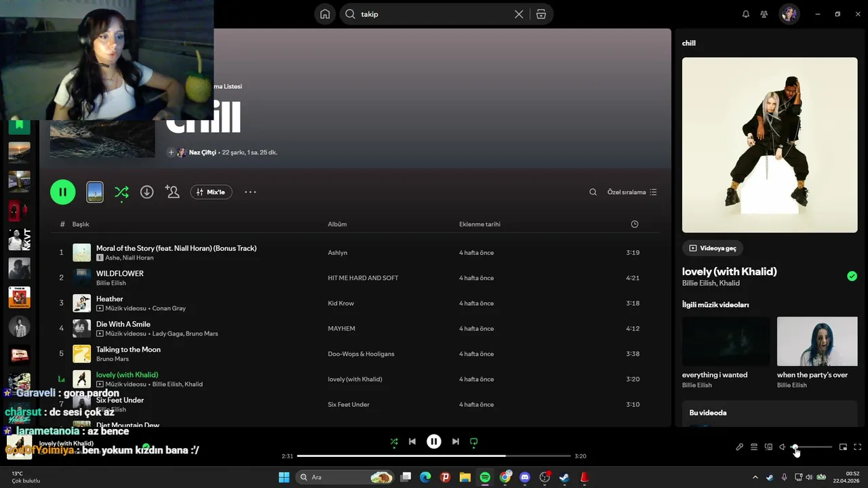The image size is (868, 488).
Task: Skip to the previous track
Action: [412, 442]
